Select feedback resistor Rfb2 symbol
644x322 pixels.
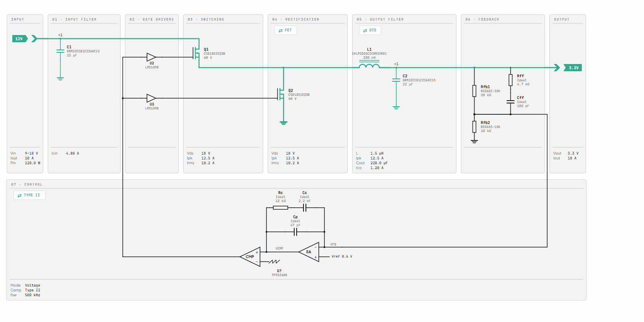click(x=474, y=127)
